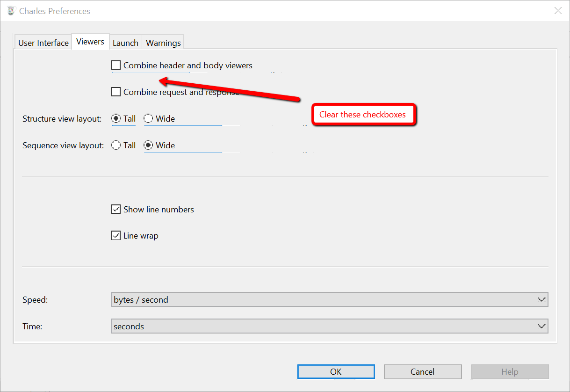
Task: Select the Viewers tab
Action: [90, 42]
